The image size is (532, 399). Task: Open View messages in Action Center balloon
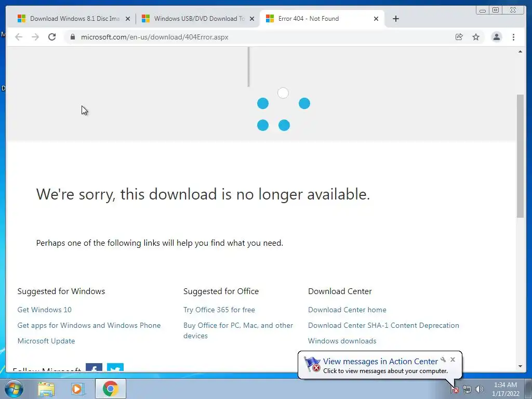click(x=380, y=362)
